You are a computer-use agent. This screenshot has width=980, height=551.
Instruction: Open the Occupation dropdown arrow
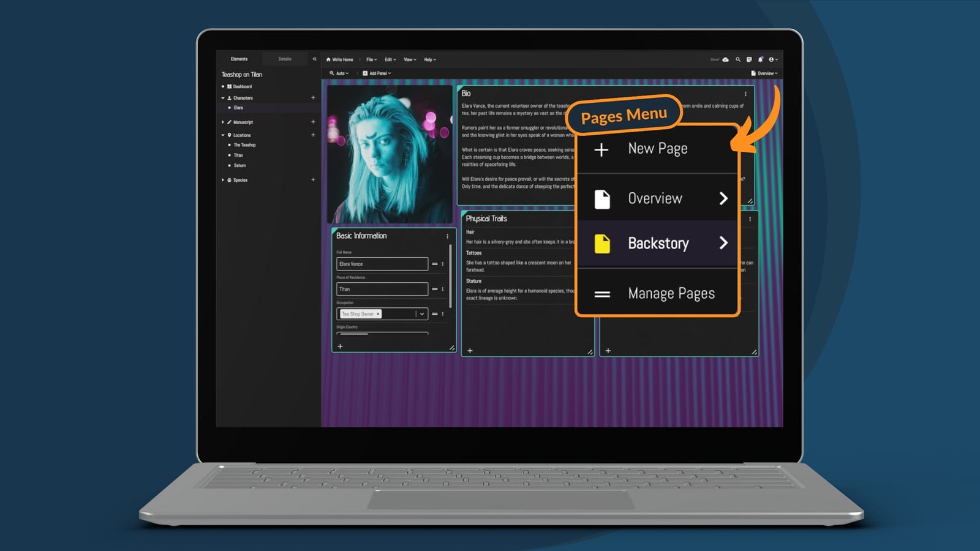coord(421,314)
